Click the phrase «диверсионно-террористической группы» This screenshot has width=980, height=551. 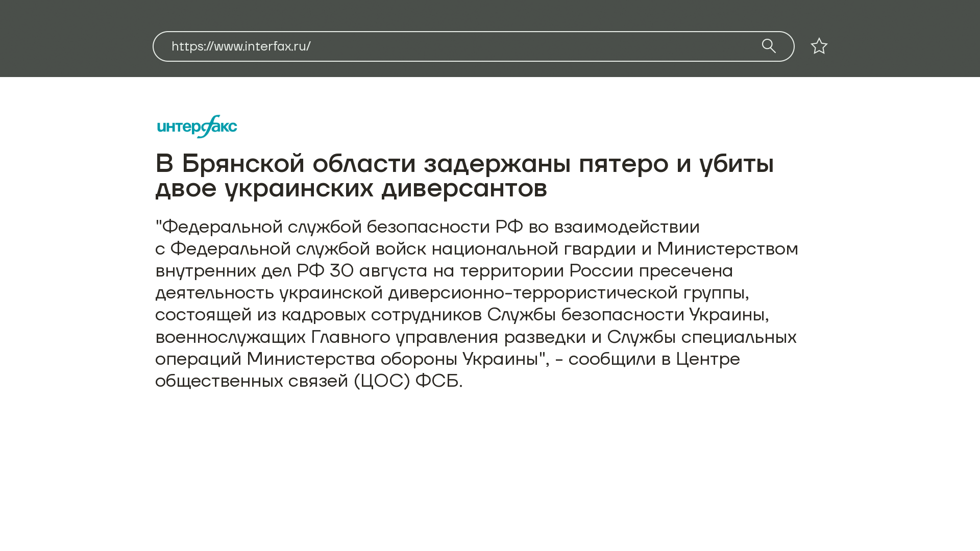568,293
